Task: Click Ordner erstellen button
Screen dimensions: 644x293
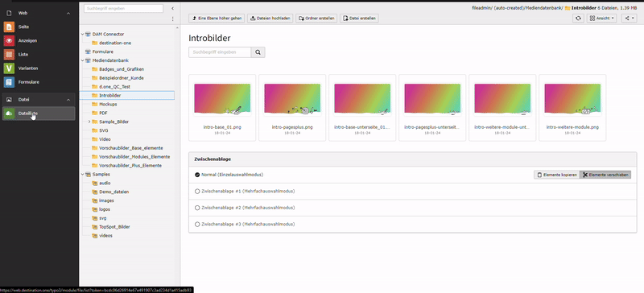Action: [x=316, y=18]
